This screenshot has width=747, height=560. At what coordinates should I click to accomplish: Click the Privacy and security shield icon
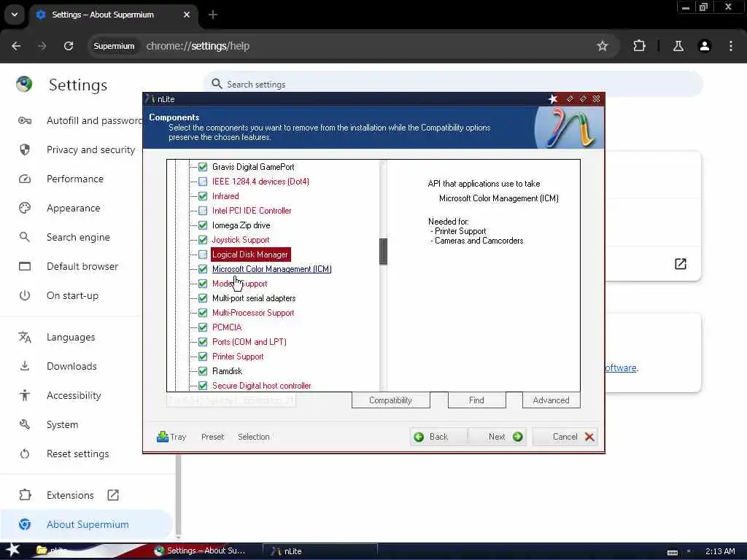[25, 149]
